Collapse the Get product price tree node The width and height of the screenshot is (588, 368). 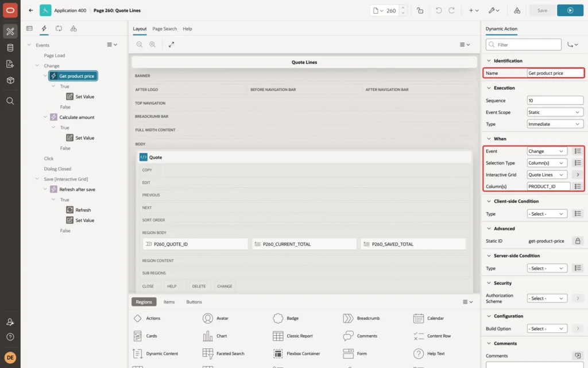click(x=45, y=76)
